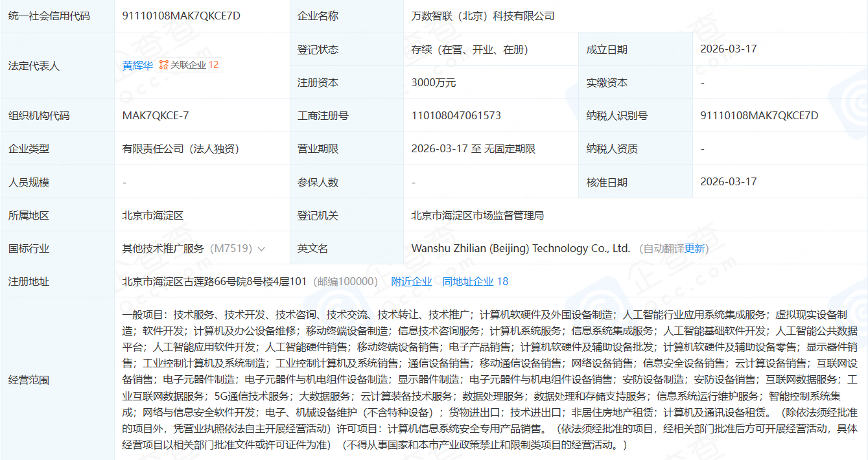Expand the 其他技术推广服务 industry dropdown arrow
This screenshot has height=460, width=868.
pyautogui.click(x=261, y=249)
